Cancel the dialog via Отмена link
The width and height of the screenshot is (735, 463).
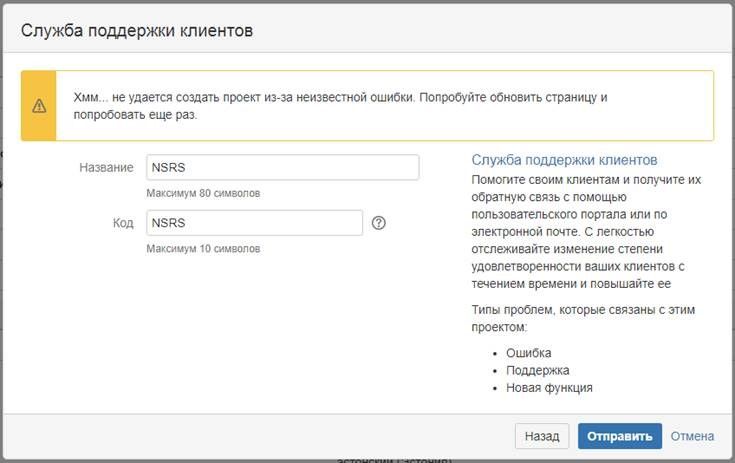(x=692, y=436)
